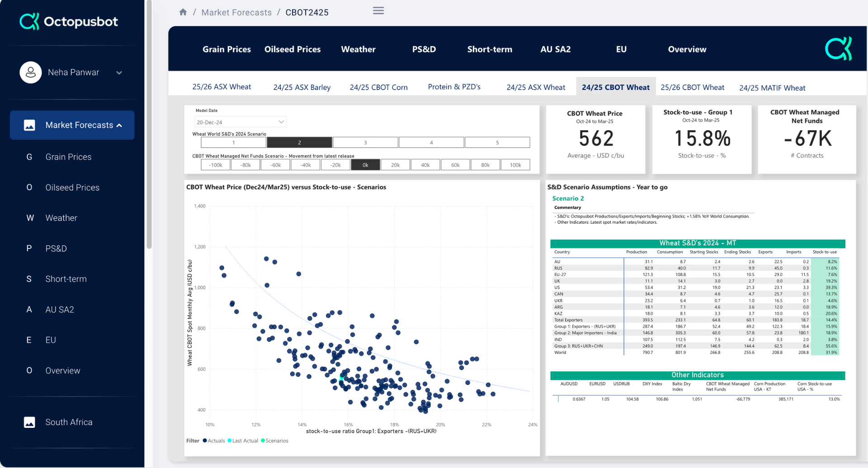
Task: Sort table by Production column header
Action: point(637,252)
